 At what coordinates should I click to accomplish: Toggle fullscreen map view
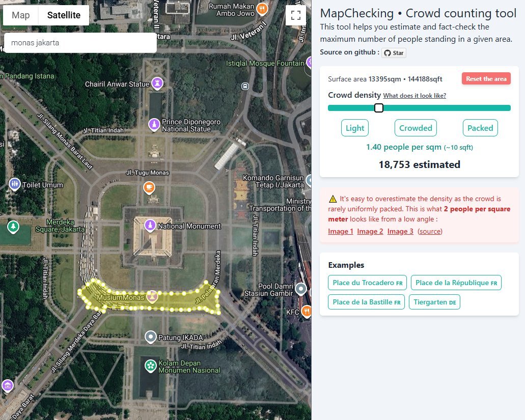click(x=296, y=15)
